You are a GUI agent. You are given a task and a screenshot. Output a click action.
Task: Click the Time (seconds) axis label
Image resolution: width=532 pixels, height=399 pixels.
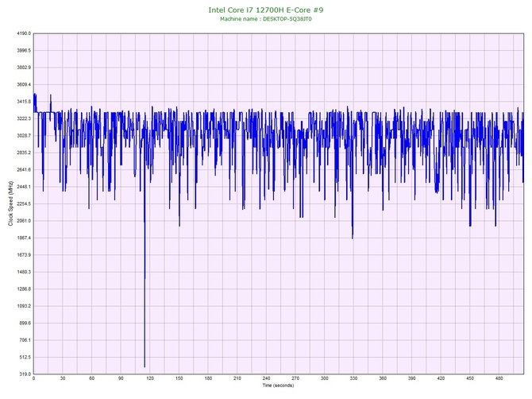(x=278, y=385)
